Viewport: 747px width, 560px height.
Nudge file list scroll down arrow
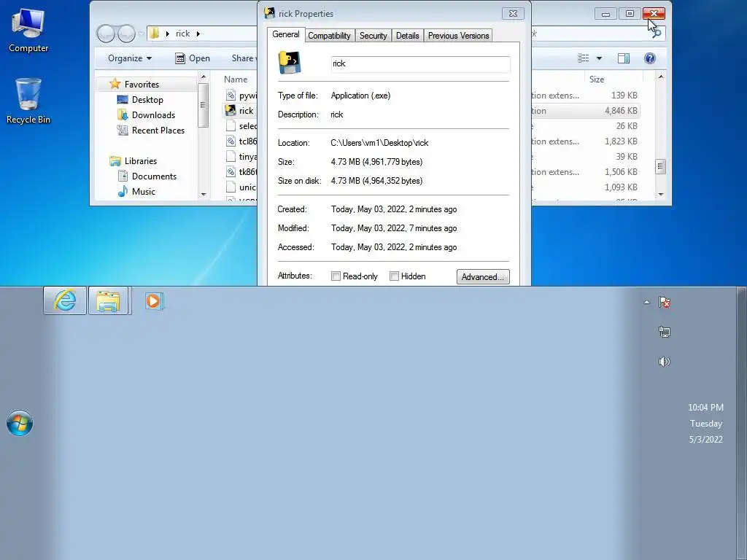pyautogui.click(x=661, y=194)
